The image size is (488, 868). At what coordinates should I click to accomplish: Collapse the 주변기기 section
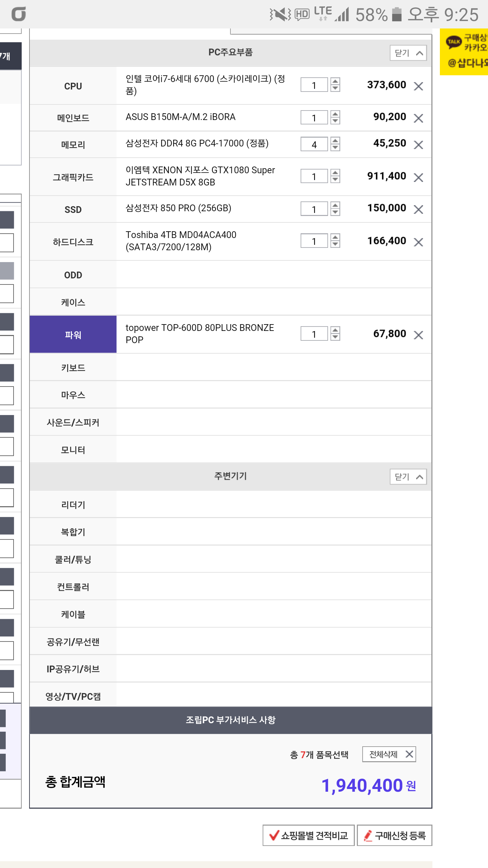(x=408, y=477)
